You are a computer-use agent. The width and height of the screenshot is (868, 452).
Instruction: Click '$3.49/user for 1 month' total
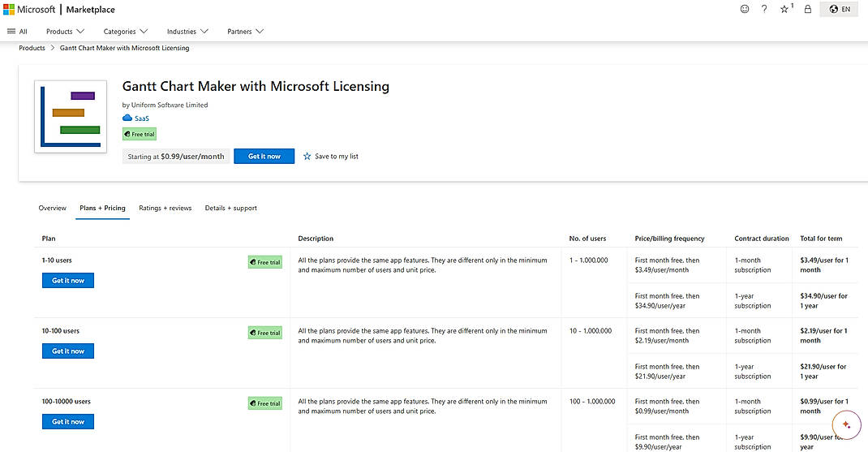click(x=824, y=265)
